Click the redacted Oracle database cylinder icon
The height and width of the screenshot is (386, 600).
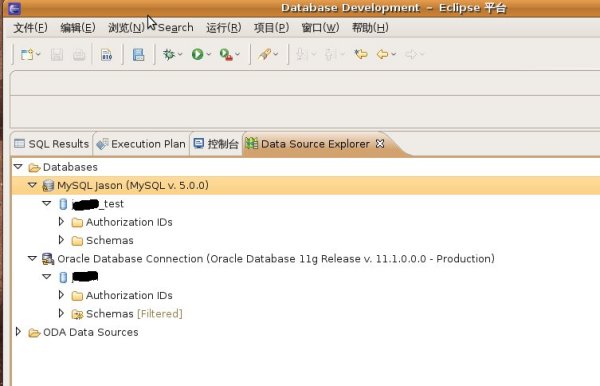[63, 277]
